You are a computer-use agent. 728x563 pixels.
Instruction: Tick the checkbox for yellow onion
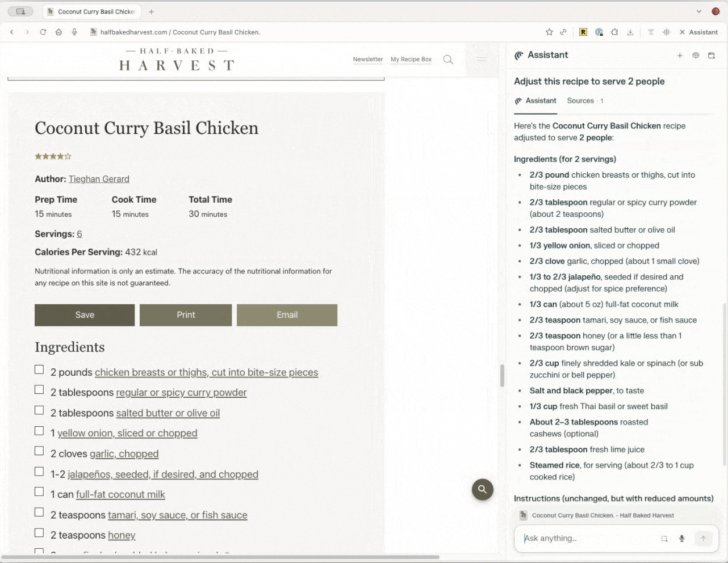click(39, 431)
